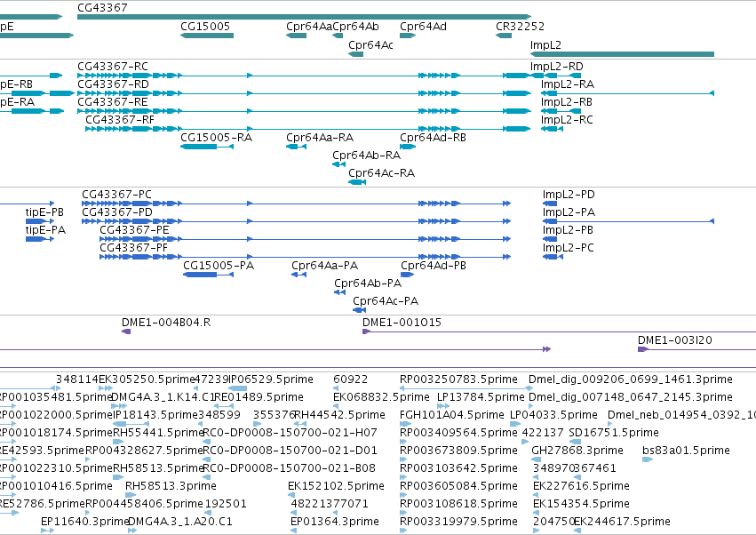Select the Cpr64Ac-PA protein
This screenshot has height=535, width=756.
click(360, 310)
